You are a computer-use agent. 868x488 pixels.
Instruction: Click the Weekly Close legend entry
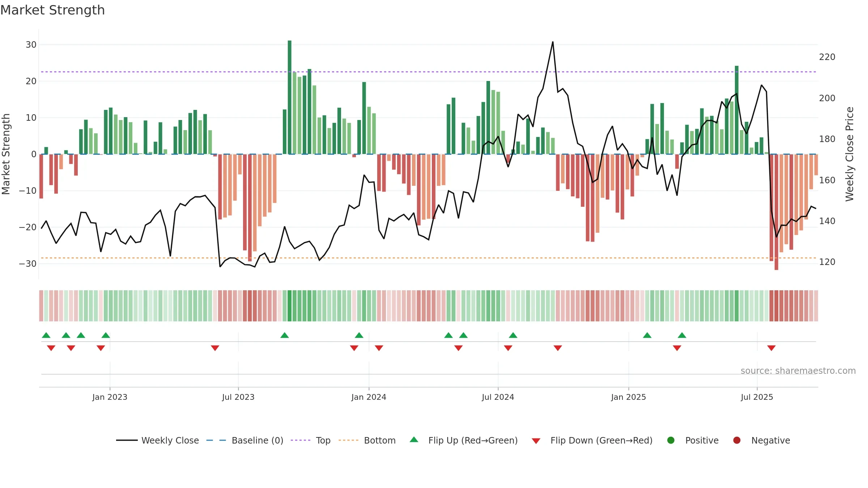(157, 440)
